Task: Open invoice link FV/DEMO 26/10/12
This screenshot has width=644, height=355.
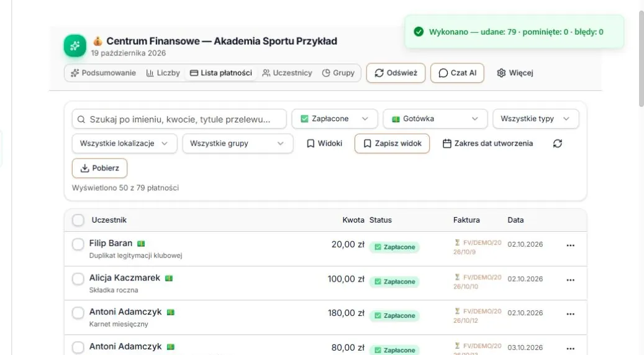Action: point(478,315)
